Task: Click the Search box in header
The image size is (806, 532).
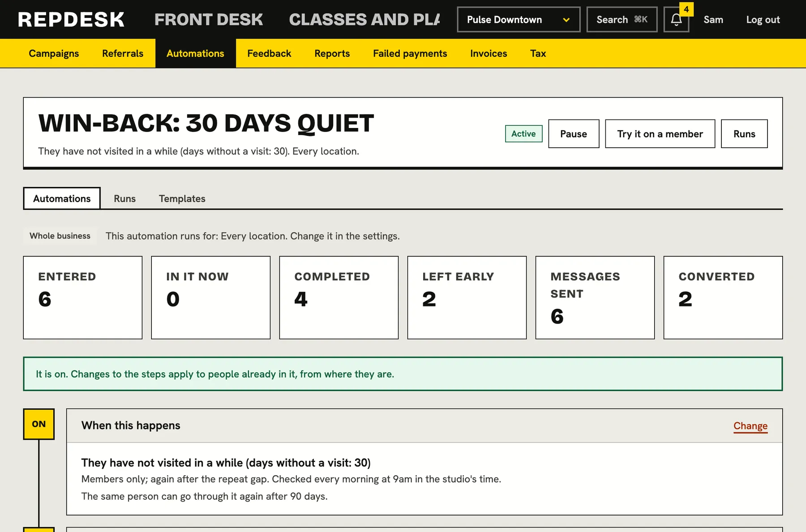Action: pos(622,20)
